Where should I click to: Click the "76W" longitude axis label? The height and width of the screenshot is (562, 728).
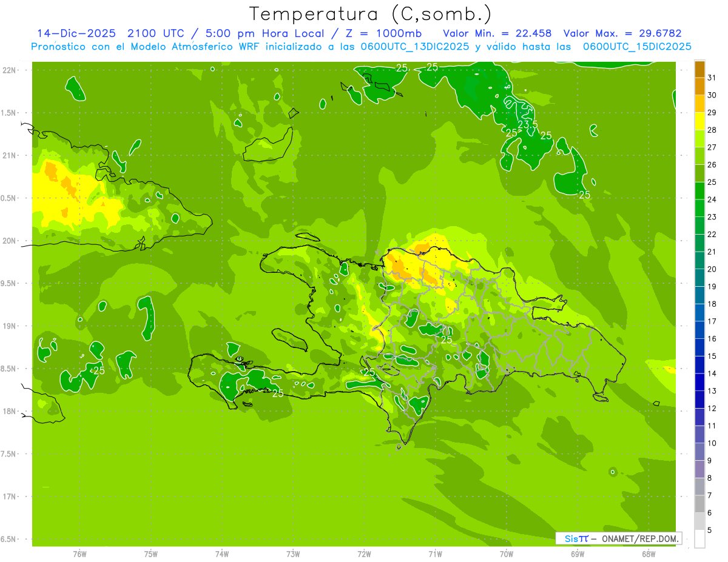pyautogui.click(x=79, y=554)
